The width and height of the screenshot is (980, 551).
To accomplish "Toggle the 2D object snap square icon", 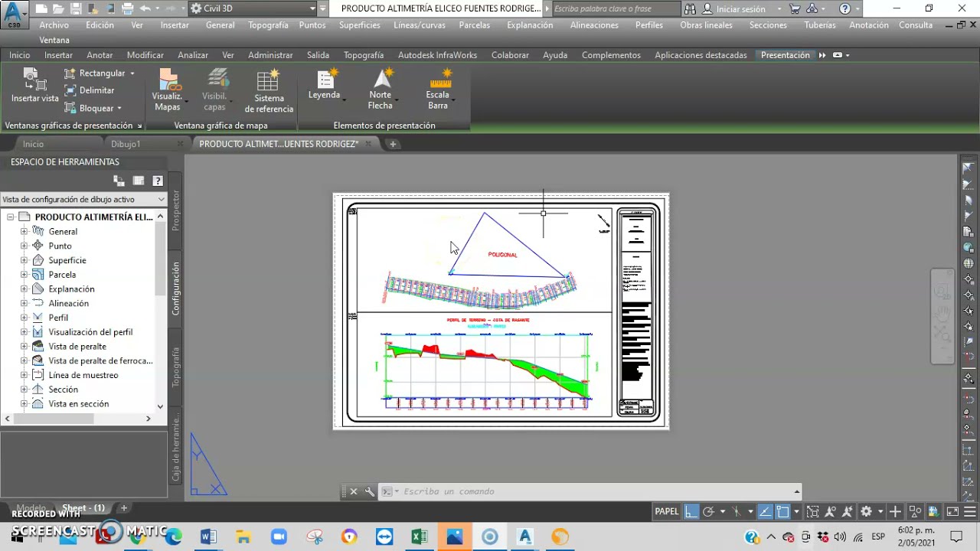I will (x=782, y=511).
